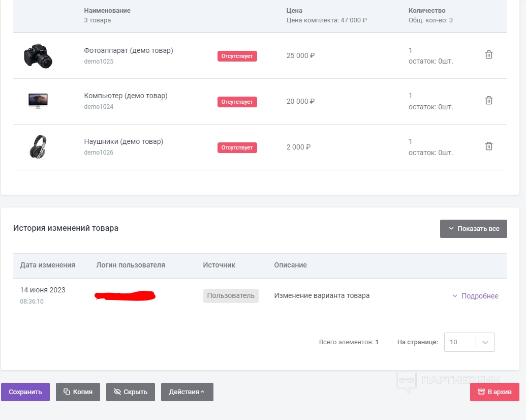Open the camera product thumbnail
The width and height of the screenshot is (526, 420).
(x=38, y=55)
